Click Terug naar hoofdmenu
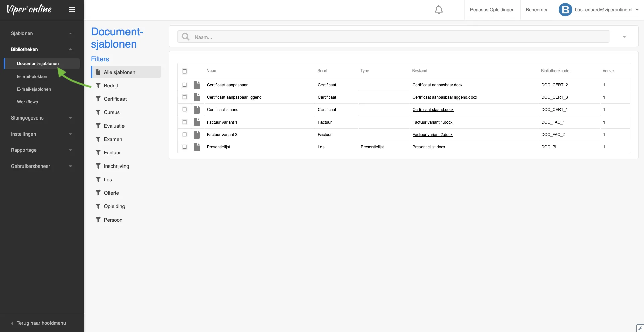Screen dimensions: 644x332 pos(41,323)
